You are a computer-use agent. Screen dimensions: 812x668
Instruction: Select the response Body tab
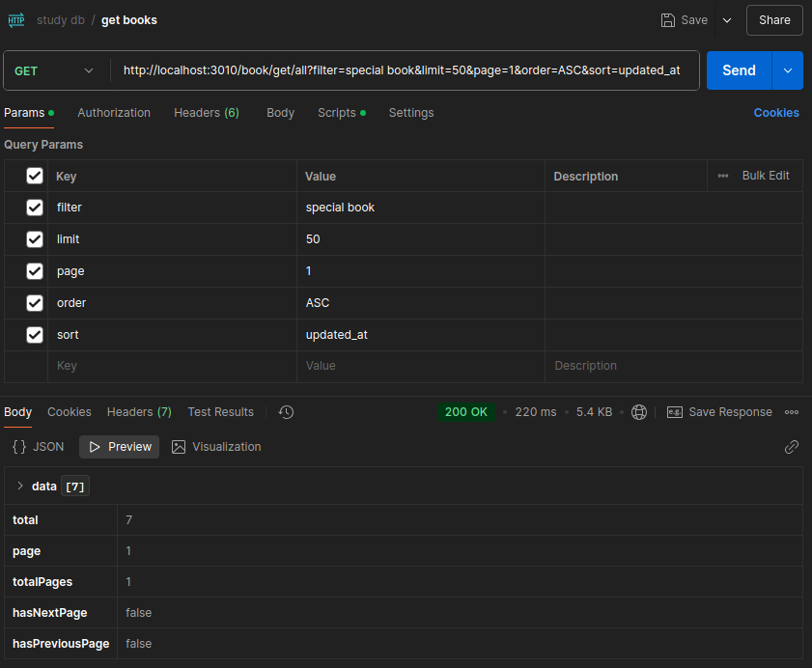tap(18, 412)
